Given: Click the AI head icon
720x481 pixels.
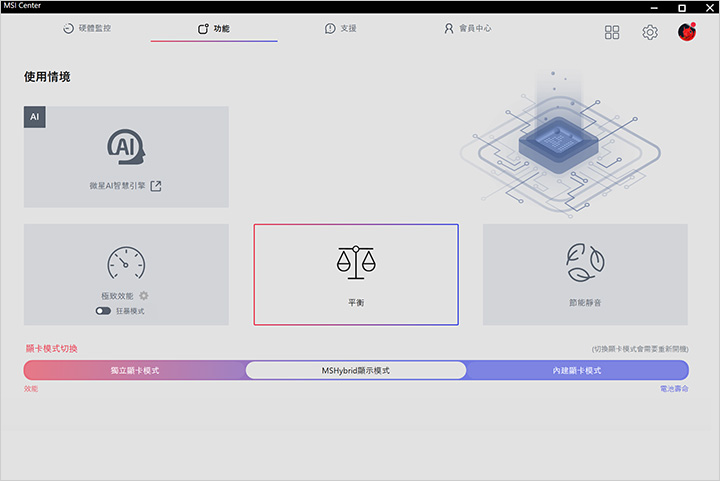Looking at the screenshot, I should pyautogui.click(x=126, y=147).
